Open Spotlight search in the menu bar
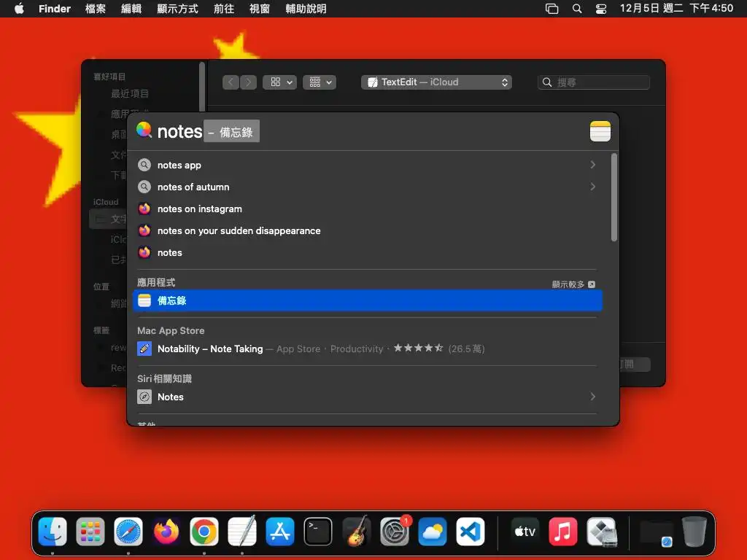 577,9
